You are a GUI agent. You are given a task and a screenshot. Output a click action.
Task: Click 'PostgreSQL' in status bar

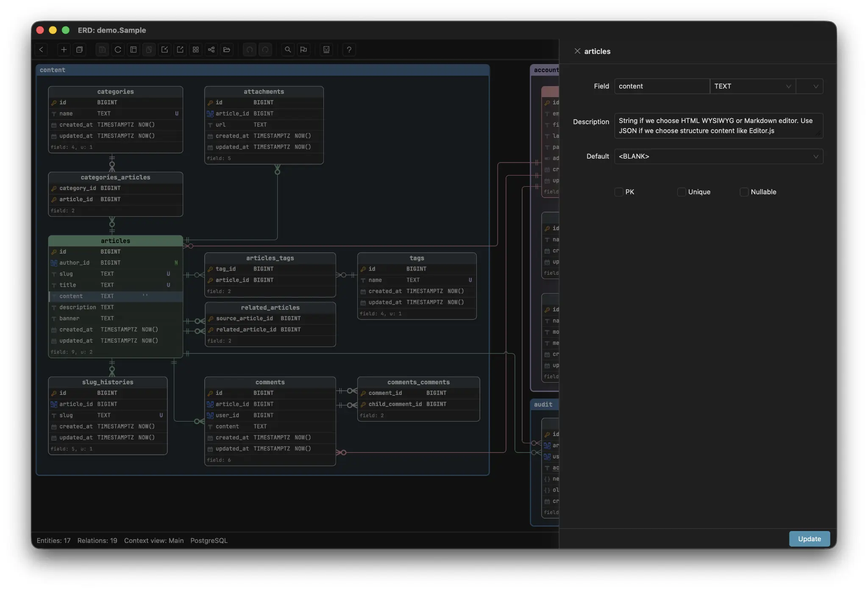tap(209, 540)
